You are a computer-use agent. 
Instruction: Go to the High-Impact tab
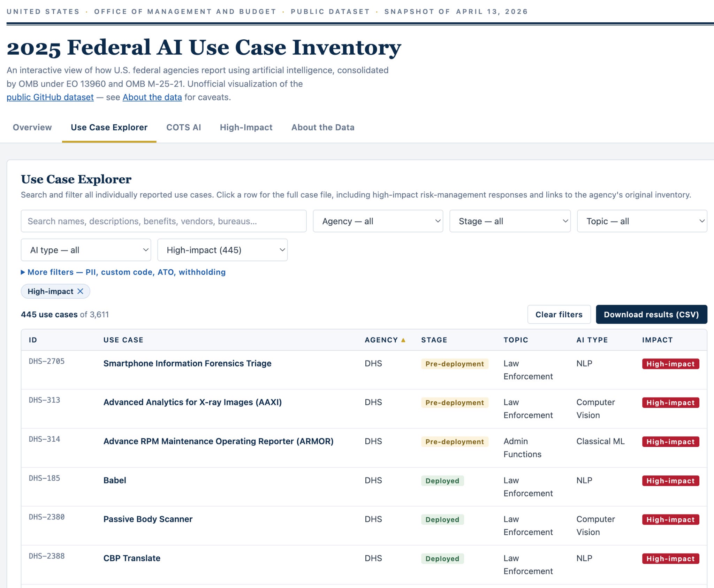[x=246, y=127]
